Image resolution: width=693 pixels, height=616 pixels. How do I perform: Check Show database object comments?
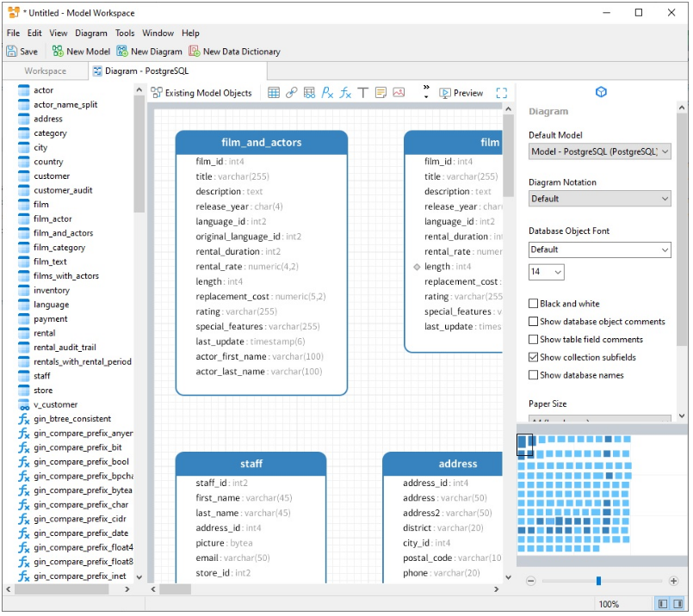pyautogui.click(x=534, y=322)
